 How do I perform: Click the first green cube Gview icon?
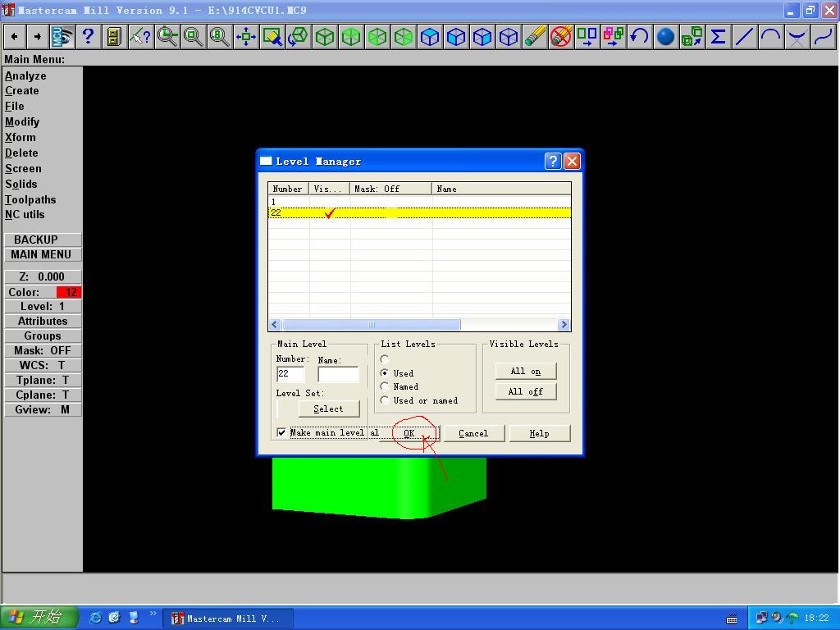(325, 37)
